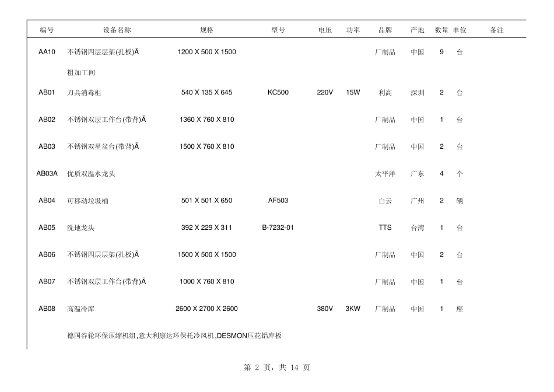Click origin 深圳
Screen dimensions: 554x392
418,93
